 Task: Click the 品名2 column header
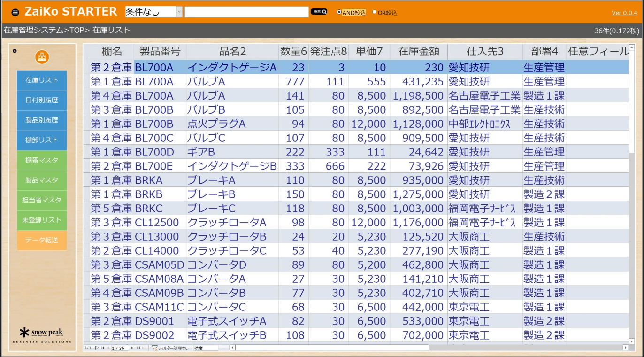tap(232, 51)
